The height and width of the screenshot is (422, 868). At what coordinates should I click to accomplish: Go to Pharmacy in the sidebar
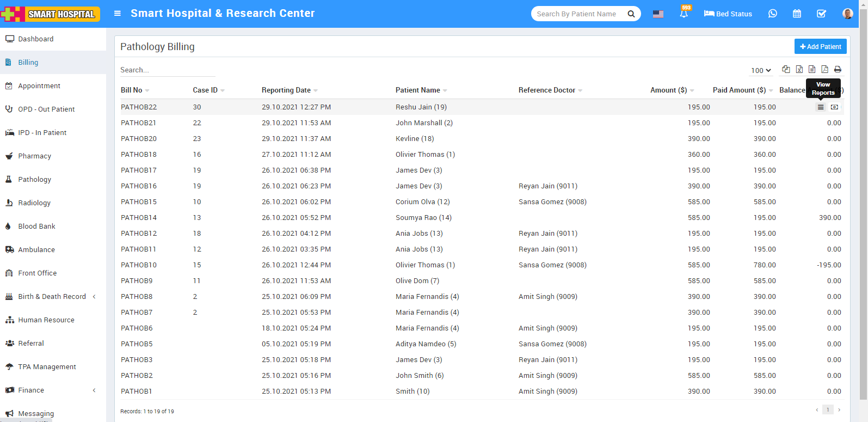tap(34, 156)
